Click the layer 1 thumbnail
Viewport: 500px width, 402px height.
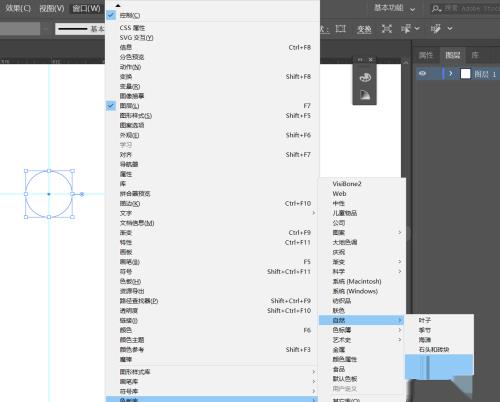tap(465, 74)
